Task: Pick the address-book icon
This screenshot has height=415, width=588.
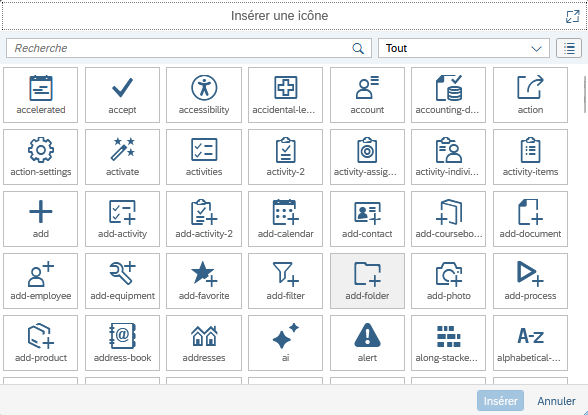Action: (122, 343)
